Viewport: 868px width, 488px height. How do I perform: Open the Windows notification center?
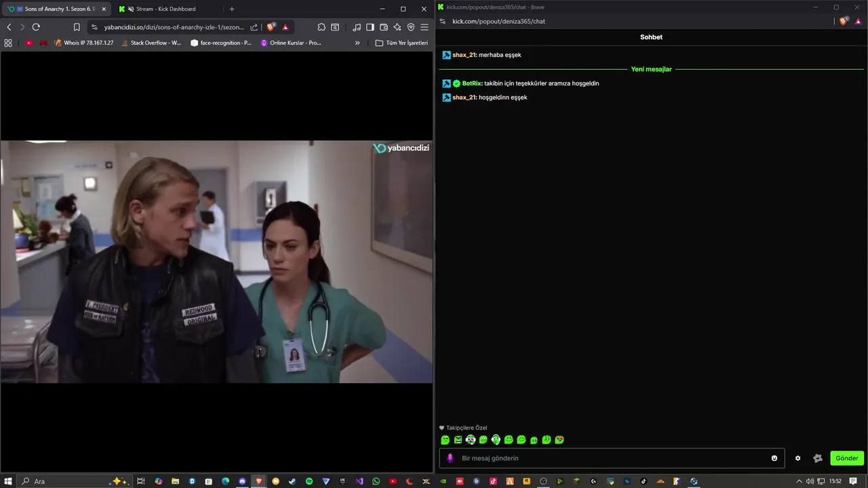coord(853,481)
